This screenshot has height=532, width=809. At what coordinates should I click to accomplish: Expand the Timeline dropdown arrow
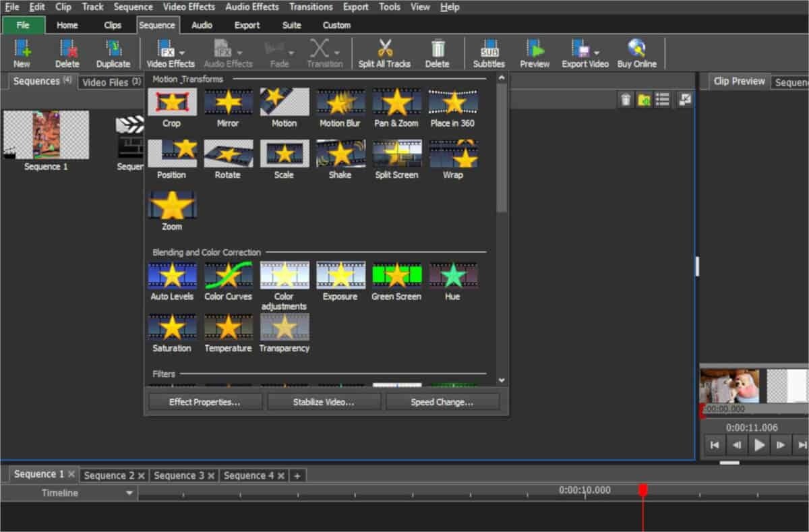point(129,494)
